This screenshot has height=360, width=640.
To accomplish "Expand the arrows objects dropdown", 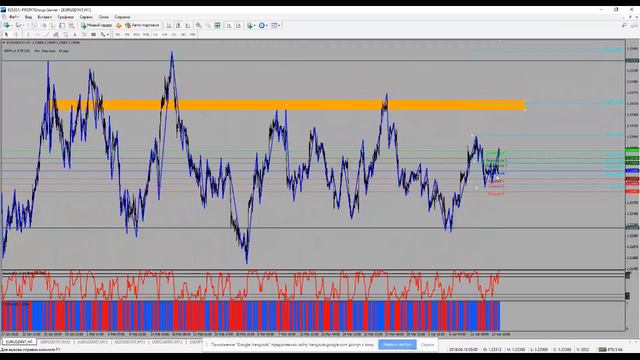I will (x=107, y=35).
